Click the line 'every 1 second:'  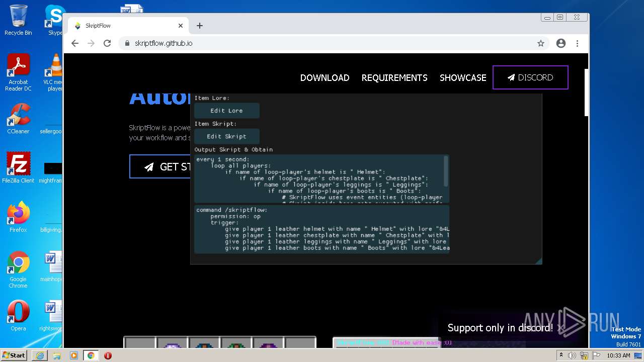pyautogui.click(x=223, y=159)
